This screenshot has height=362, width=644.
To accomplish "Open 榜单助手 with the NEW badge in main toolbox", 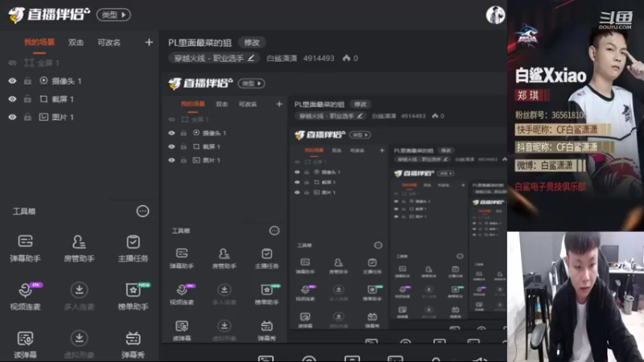I will click(x=133, y=296).
